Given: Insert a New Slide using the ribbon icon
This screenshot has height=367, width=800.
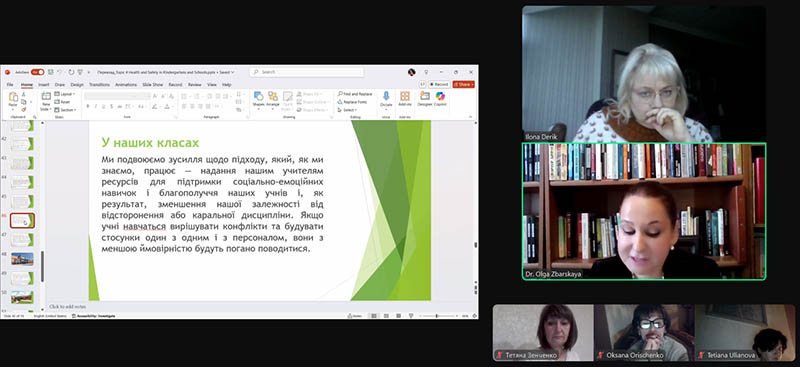Looking at the screenshot, I should 46,100.
